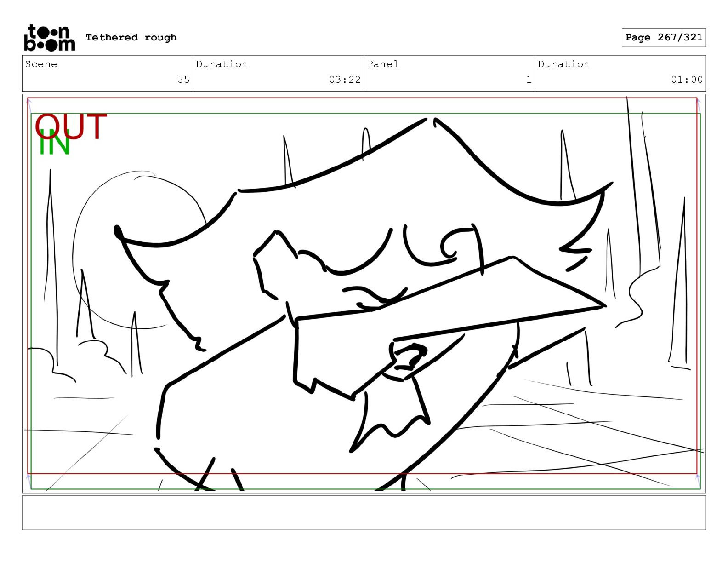Select panel number value '1'
Screen dimensions: 728x563
click(529, 80)
